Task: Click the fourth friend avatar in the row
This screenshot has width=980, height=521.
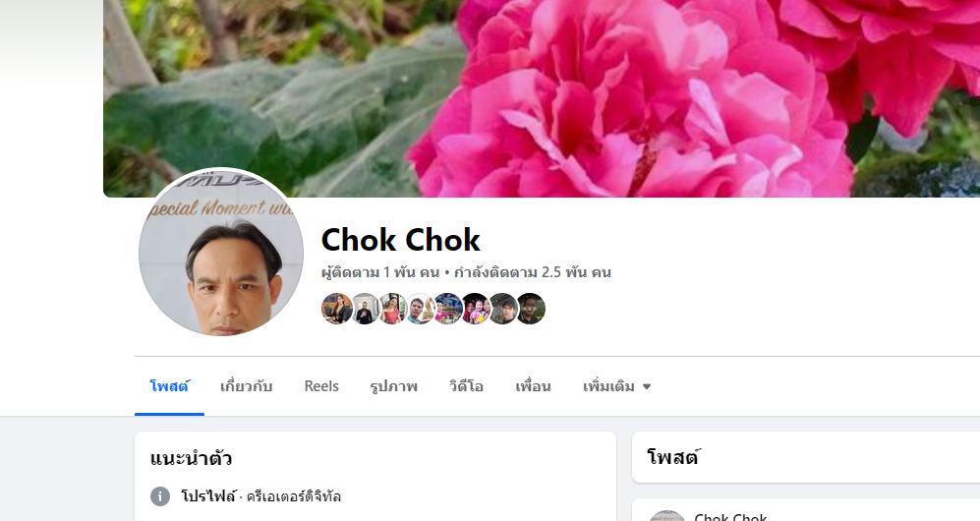Action: 421,309
